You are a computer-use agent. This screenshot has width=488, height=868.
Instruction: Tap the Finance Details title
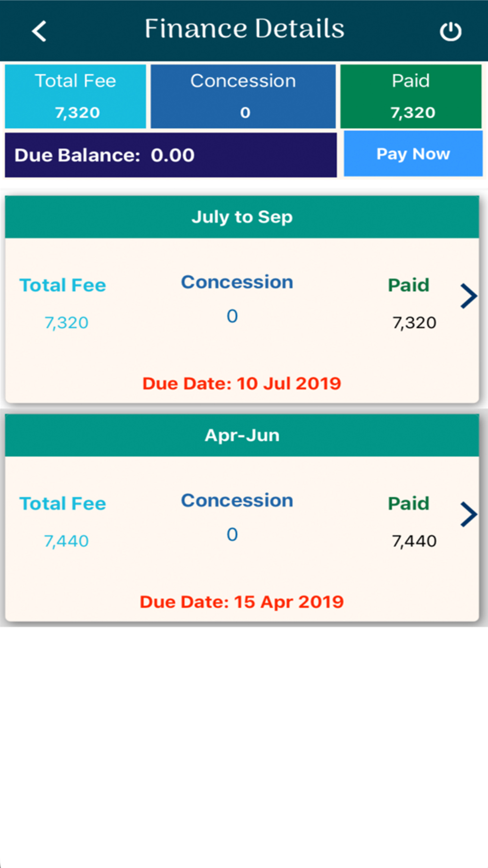[244, 29]
